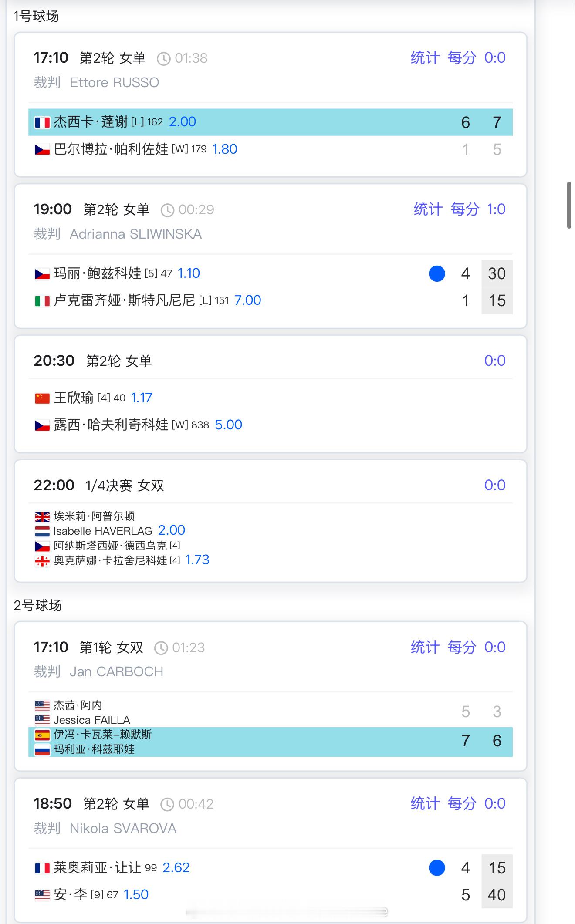The image size is (575, 924).
Task: Open 统计 for the 18:50 match
Action: point(425,803)
